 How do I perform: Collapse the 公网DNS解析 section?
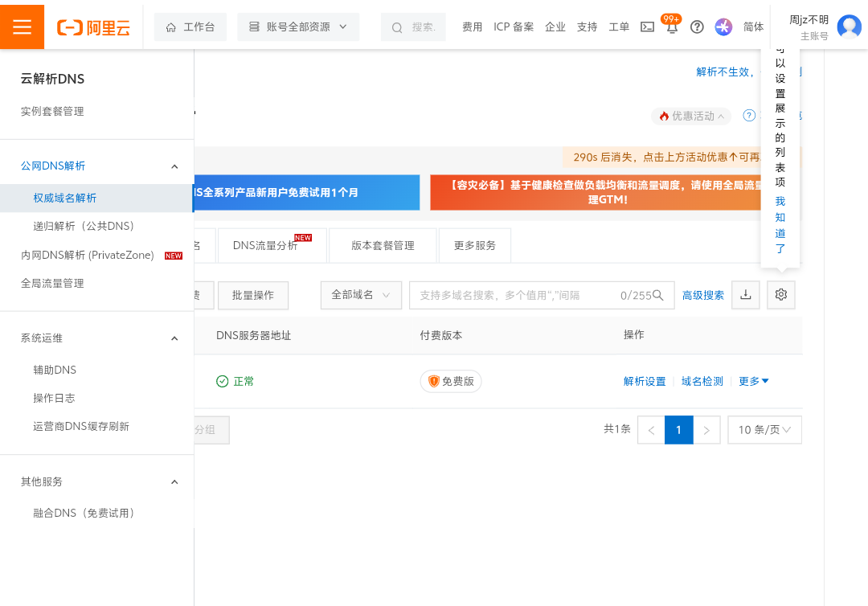pos(174,166)
